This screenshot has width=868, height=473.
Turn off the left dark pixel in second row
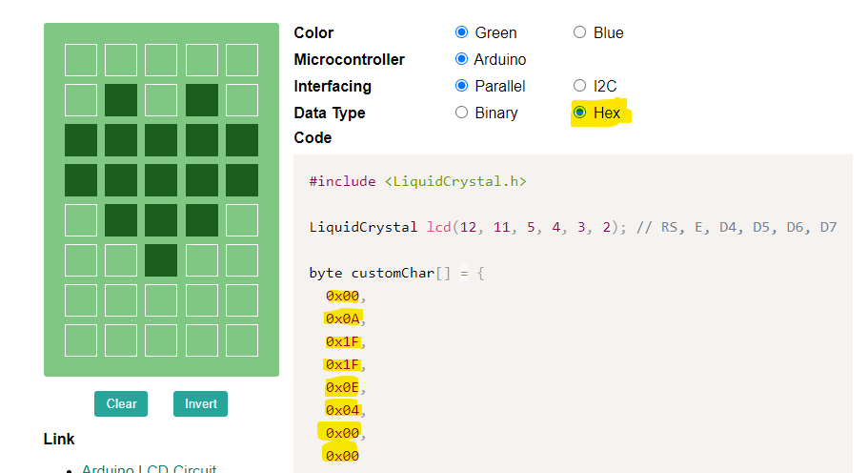121,100
